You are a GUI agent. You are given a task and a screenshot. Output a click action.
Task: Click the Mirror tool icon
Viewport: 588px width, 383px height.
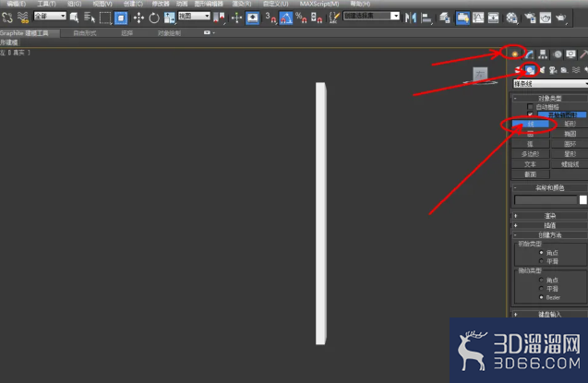[x=411, y=18]
